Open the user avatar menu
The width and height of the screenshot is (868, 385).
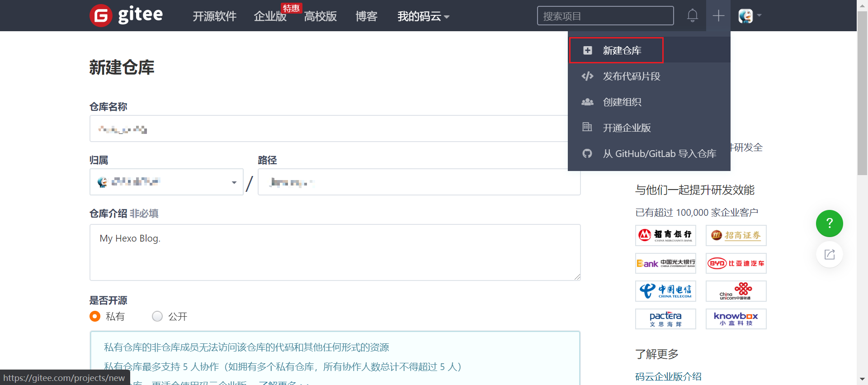tap(750, 16)
